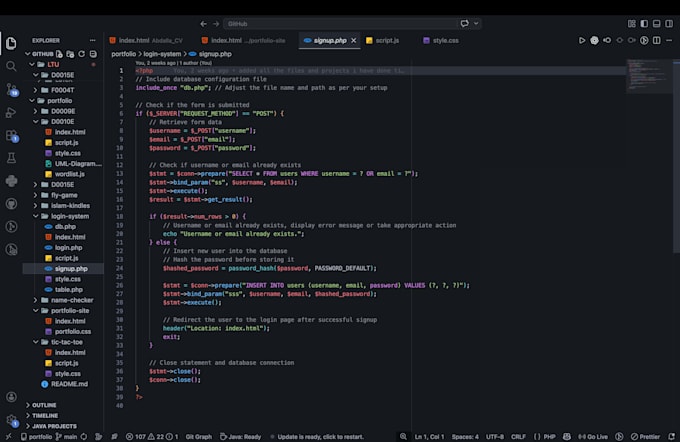This screenshot has width=680, height=442.
Task: Expand the F0004T folder
Action: point(63,90)
